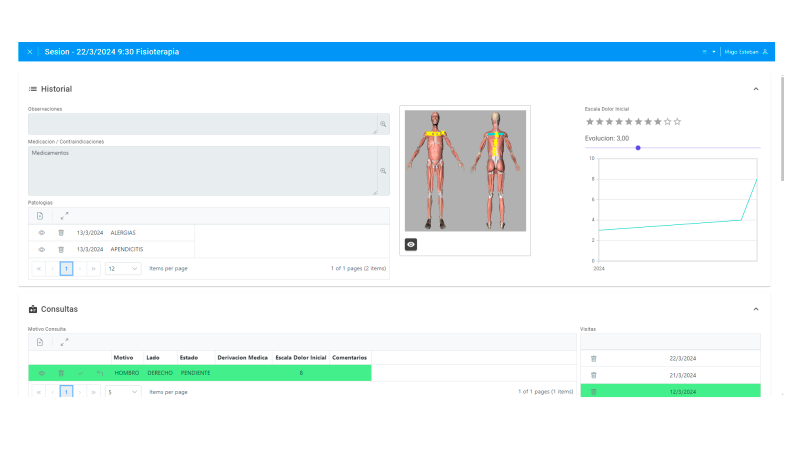This screenshot has width=800, height=449.
Task: Collapse the Consultas section
Action: (756, 309)
